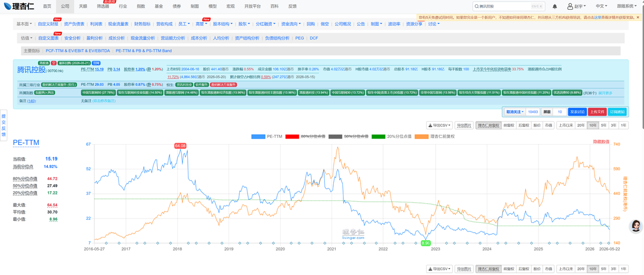The height and width of the screenshot is (275, 644).
Task: Toggle the 理杏仁前复权 legend series
Action: pyautogui.click(x=435, y=136)
